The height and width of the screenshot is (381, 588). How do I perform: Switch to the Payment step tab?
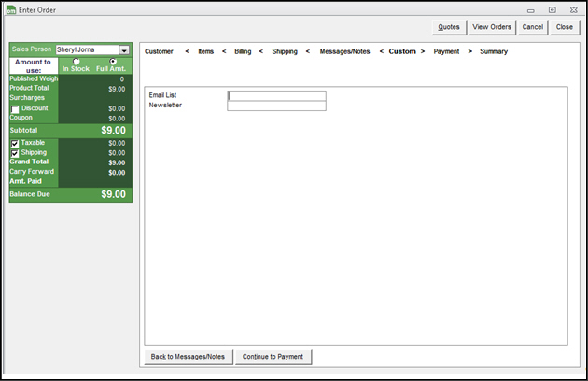(446, 51)
